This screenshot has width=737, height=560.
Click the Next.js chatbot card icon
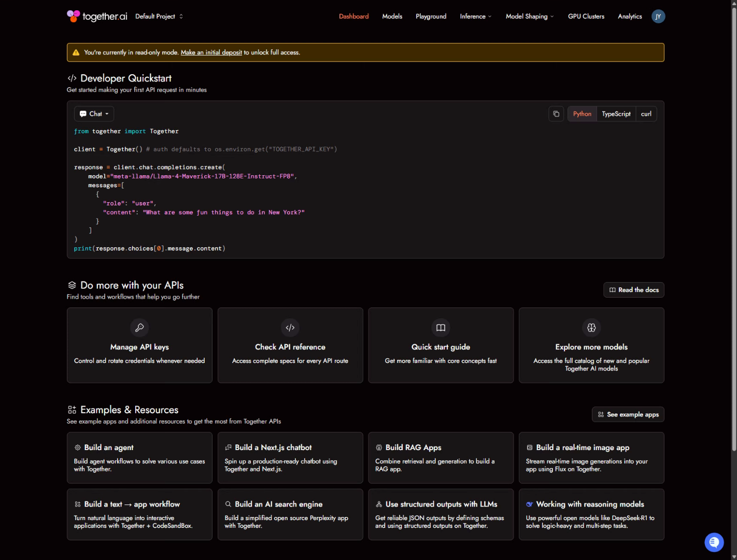(x=228, y=447)
